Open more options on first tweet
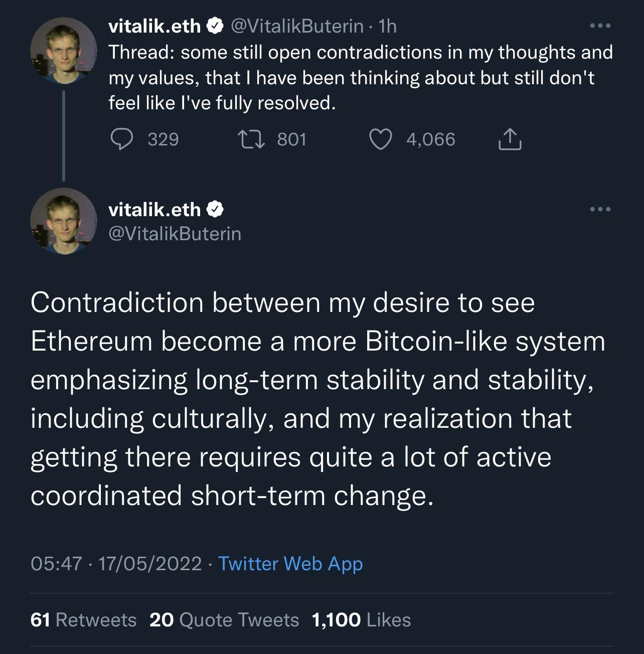 coord(600,26)
